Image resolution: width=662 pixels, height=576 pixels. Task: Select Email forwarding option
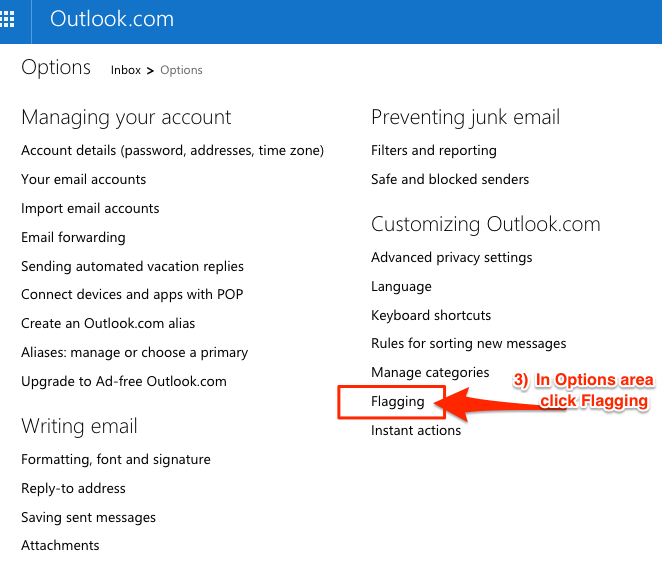[x=73, y=237]
